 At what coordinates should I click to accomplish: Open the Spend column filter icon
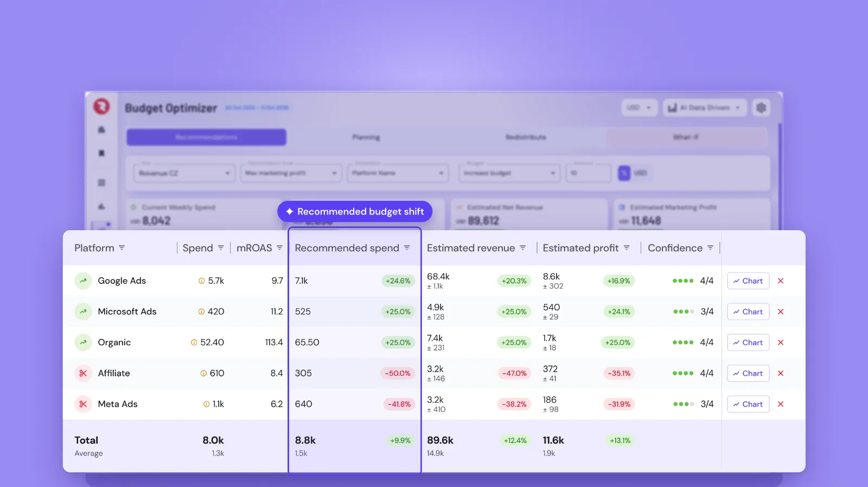click(x=221, y=248)
